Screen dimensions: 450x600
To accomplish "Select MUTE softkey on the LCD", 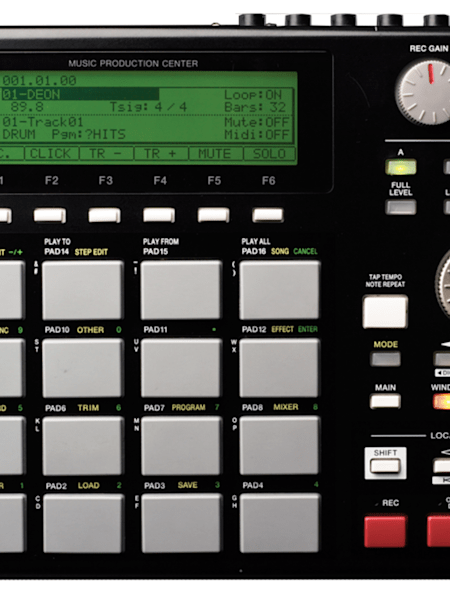I will 215,154.
